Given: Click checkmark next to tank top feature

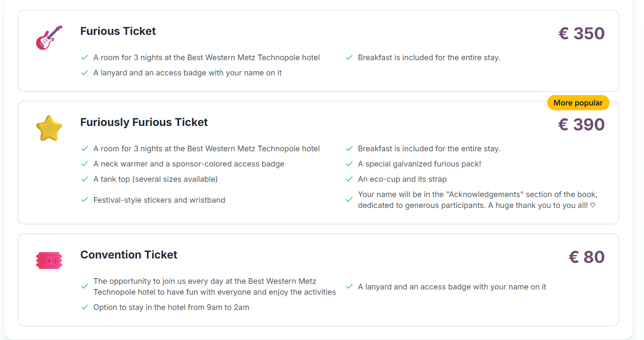Looking at the screenshot, I should 85,179.
